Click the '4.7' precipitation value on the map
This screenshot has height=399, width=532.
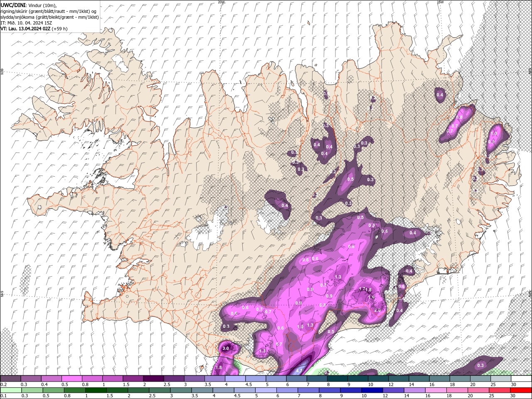click(299, 370)
